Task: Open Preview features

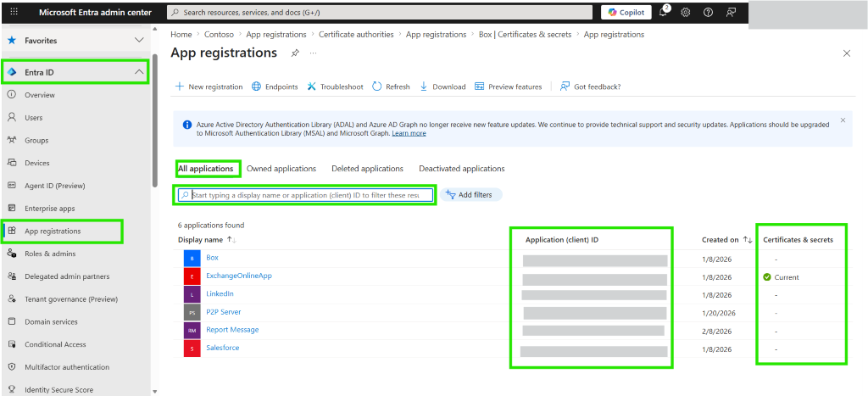Action: pos(509,86)
